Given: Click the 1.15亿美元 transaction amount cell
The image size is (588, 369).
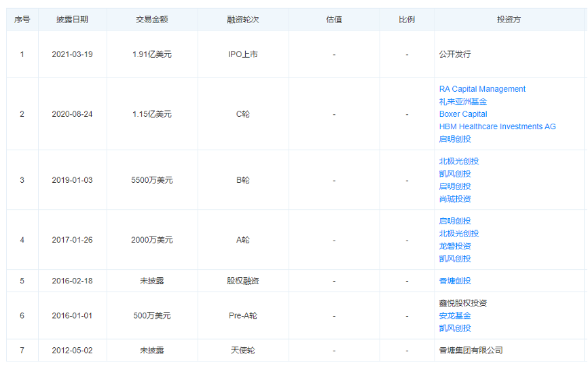Looking at the screenshot, I should (x=152, y=114).
